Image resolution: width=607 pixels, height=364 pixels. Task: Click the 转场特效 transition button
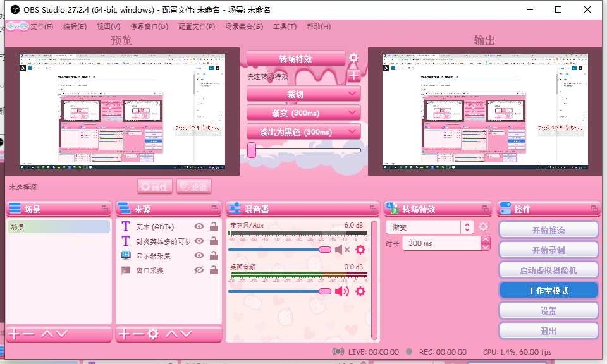pyautogui.click(x=296, y=58)
